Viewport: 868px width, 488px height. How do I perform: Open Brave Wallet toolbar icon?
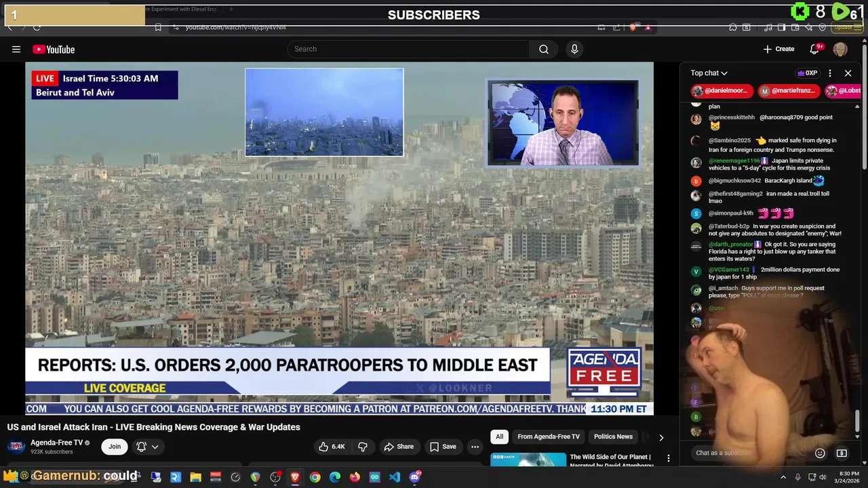(795, 27)
